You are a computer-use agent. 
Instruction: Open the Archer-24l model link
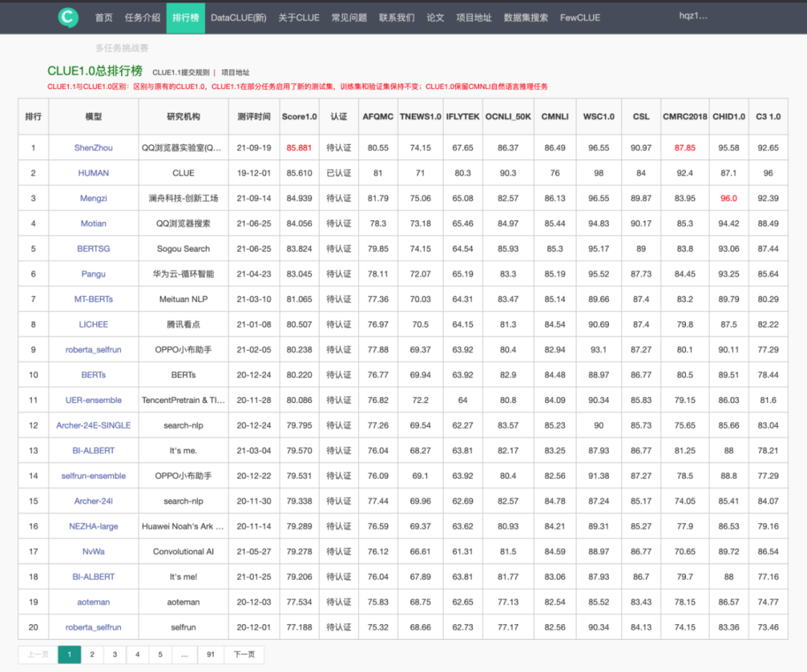pyautogui.click(x=93, y=501)
